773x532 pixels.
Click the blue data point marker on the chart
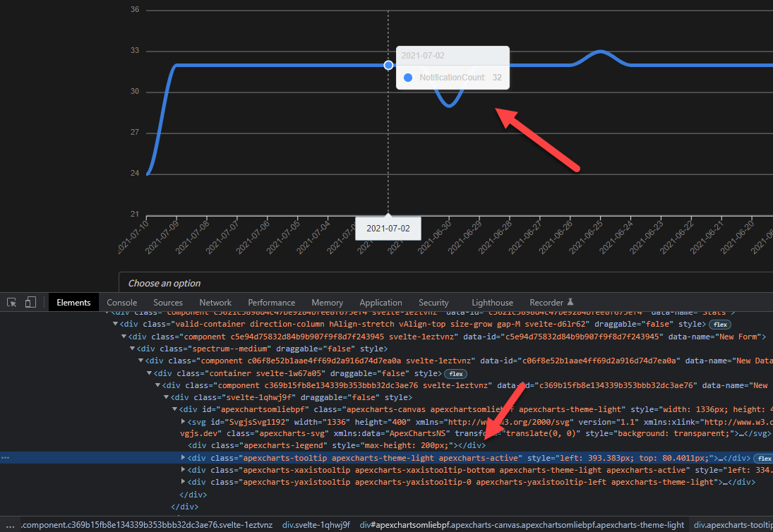(388, 65)
